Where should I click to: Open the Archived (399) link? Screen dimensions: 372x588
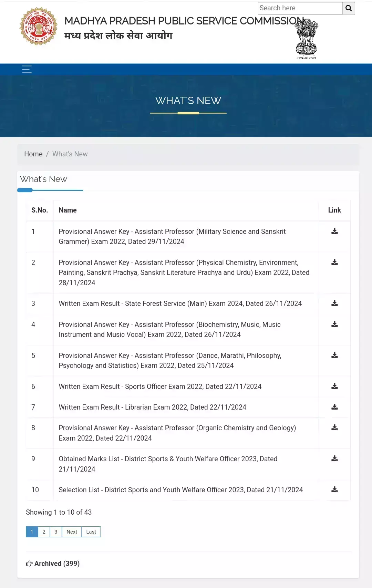point(53,564)
